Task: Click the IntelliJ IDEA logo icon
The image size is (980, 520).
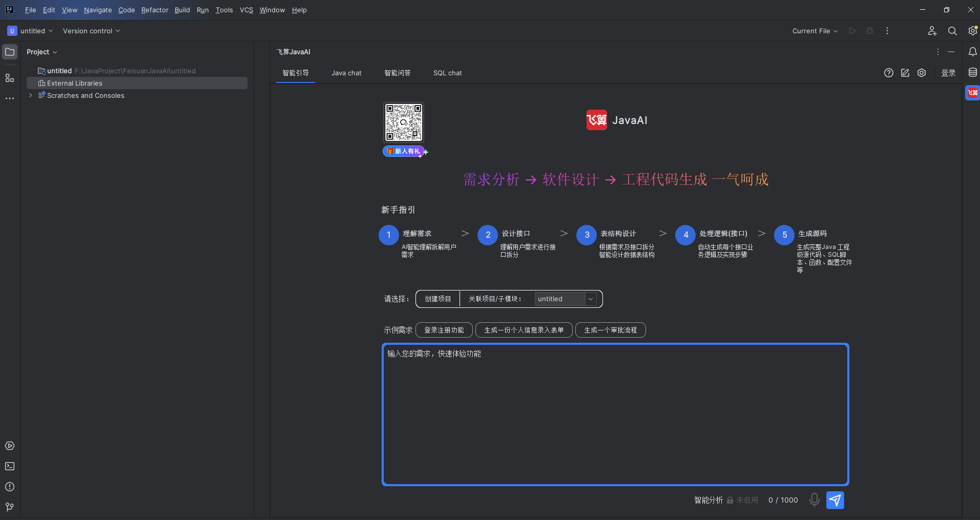Action: click(9, 10)
